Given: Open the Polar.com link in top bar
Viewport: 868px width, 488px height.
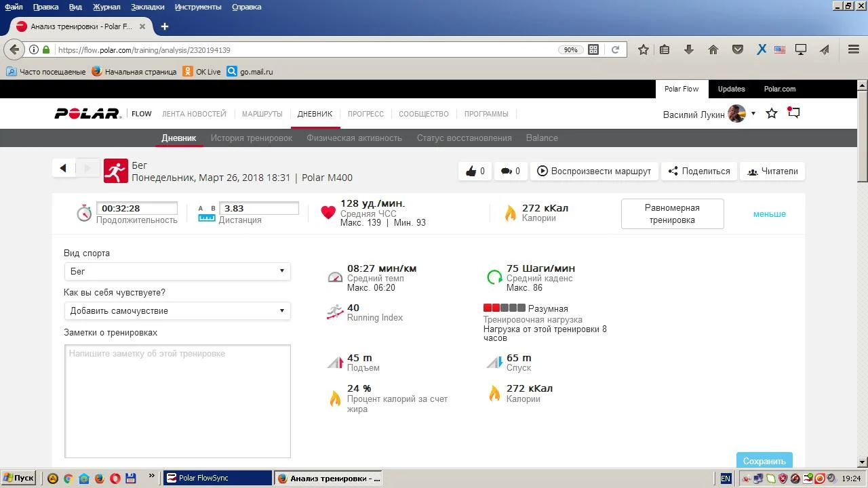Looking at the screenshot, I should click(x=780, y=89).
